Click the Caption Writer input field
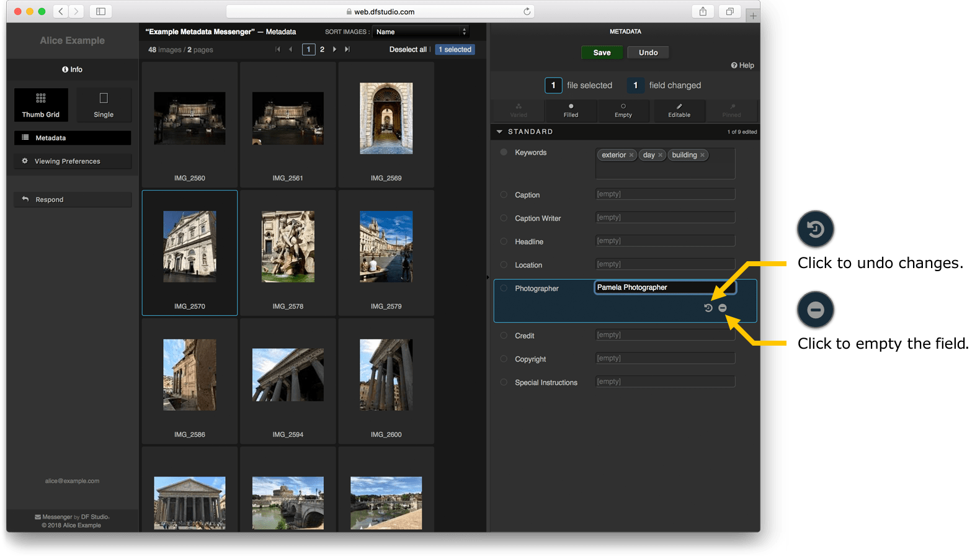 tap(665, 218)
